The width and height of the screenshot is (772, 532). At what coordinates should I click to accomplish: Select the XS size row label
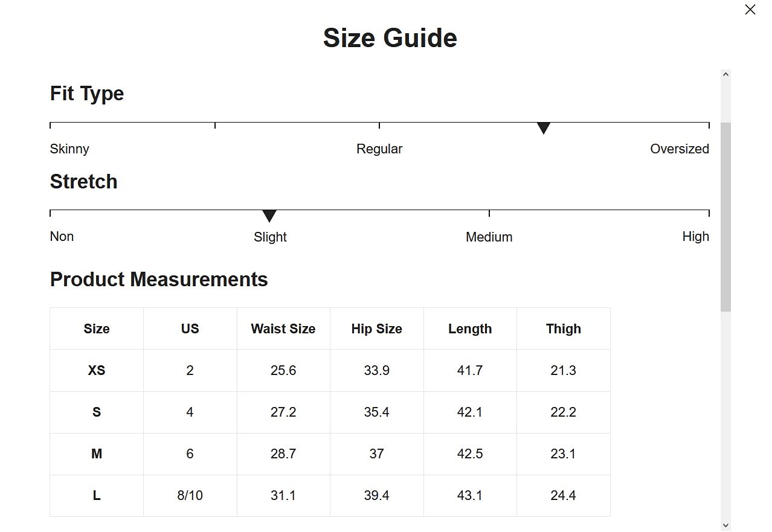[97, 371]
